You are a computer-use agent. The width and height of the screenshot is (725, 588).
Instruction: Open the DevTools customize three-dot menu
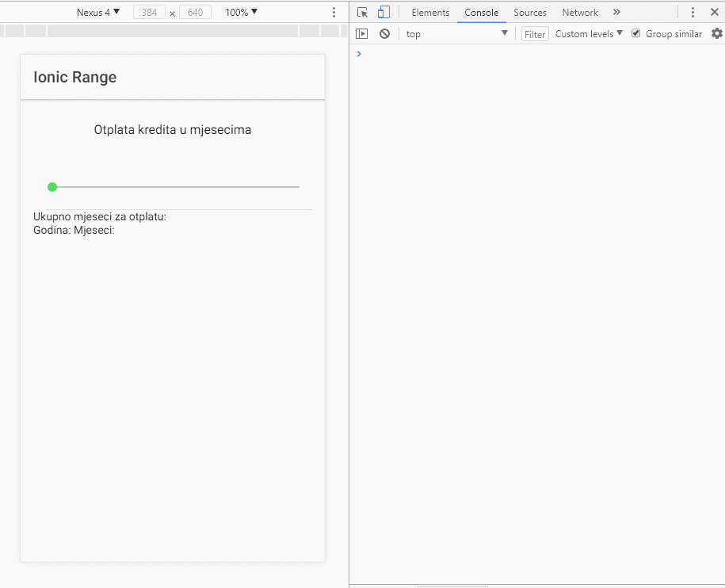coord(693,13)
